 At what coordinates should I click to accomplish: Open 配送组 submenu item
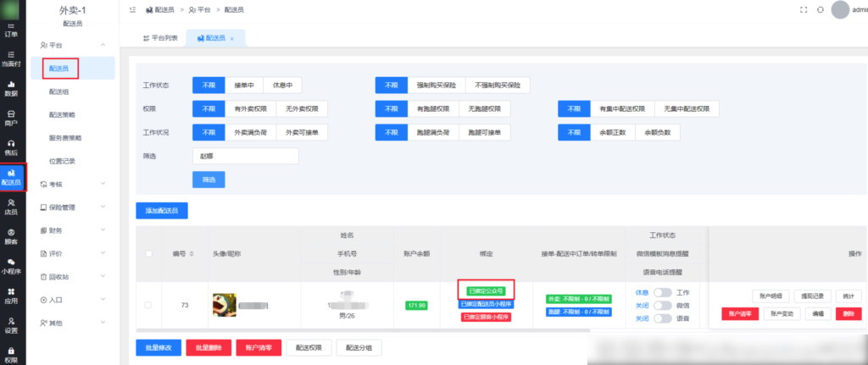point(58,91)
